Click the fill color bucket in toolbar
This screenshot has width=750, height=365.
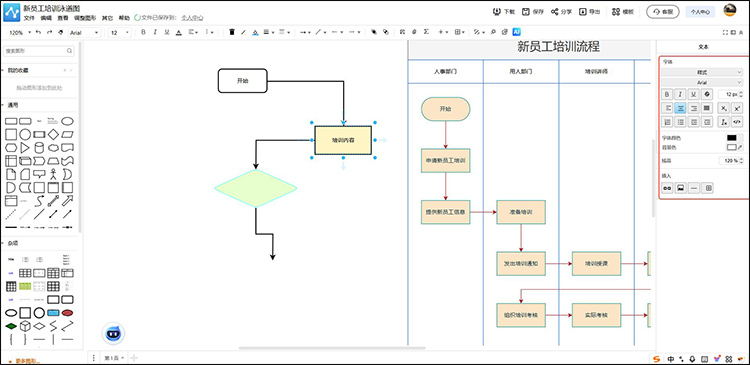click(x=255, y=32)
